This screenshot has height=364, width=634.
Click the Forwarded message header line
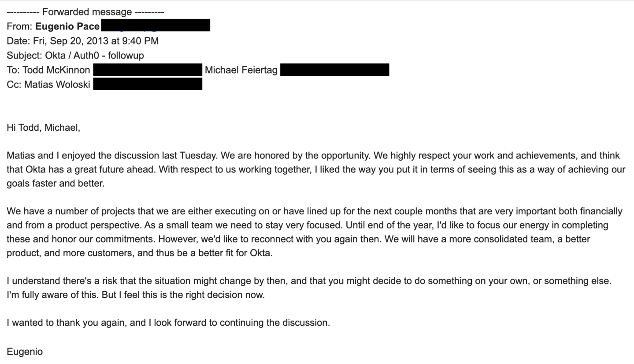[x=85, y=12]
